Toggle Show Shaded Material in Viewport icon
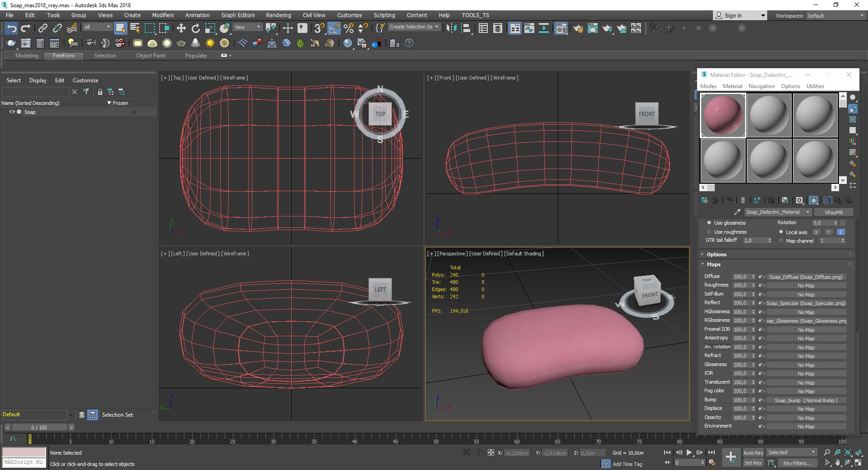Viewport: 868px width, 470px height. (x=813, y=200)
